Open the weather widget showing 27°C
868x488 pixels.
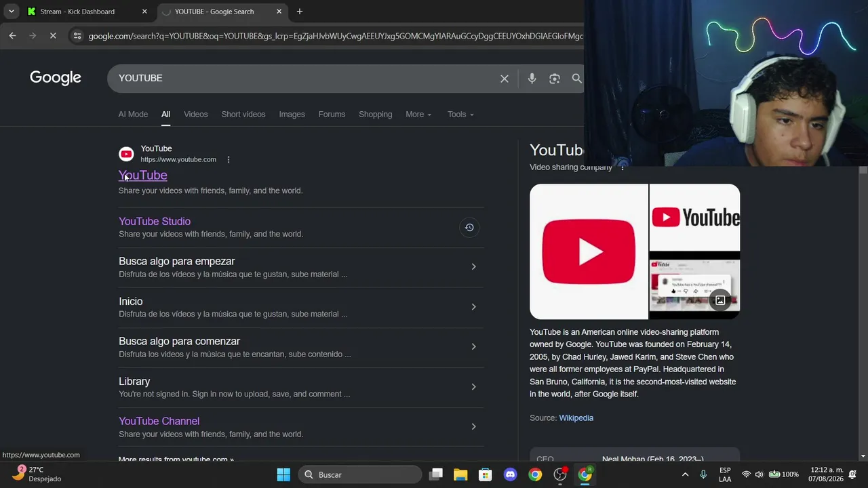(x=38, y=474)
